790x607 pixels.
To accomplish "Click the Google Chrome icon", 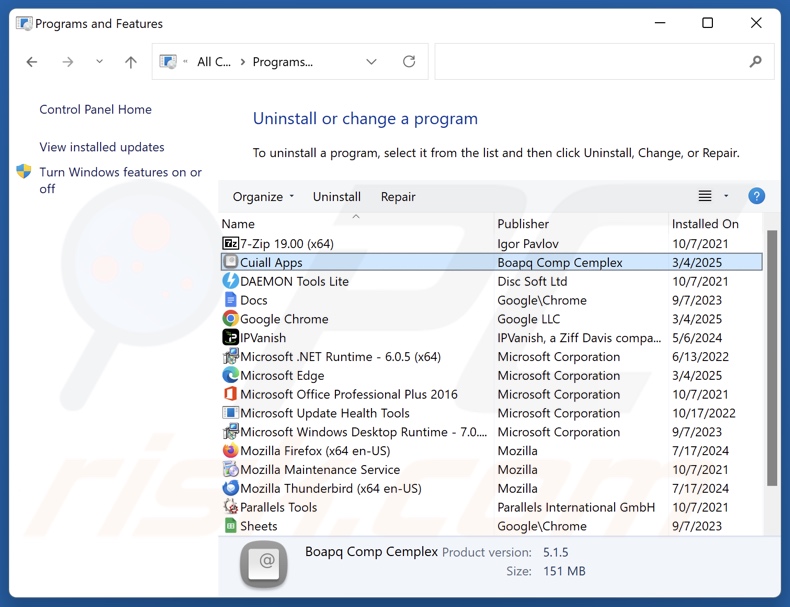I will 230,318.
